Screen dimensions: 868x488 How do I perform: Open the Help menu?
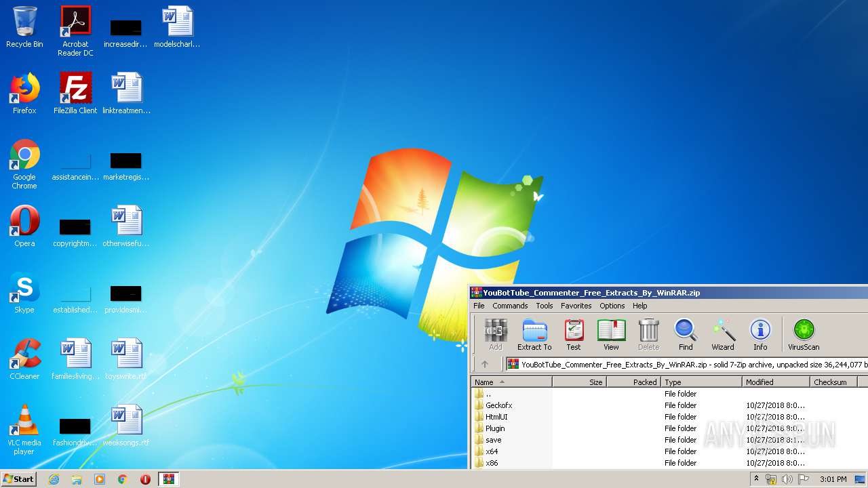(640, 306)
